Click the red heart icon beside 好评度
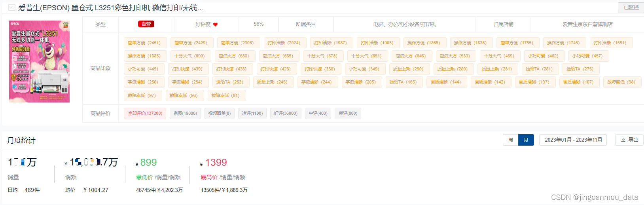 pos(216,25)
